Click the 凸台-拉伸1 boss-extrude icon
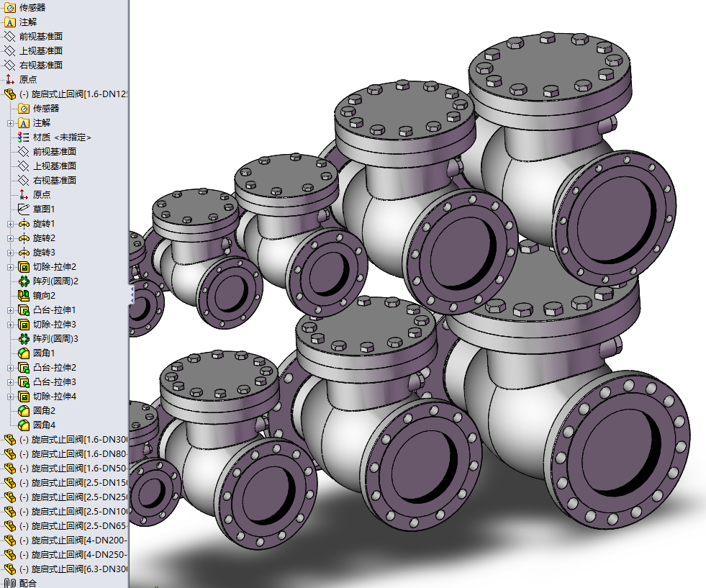The height and width of the screenshot is (588, 706). point(24,310)
